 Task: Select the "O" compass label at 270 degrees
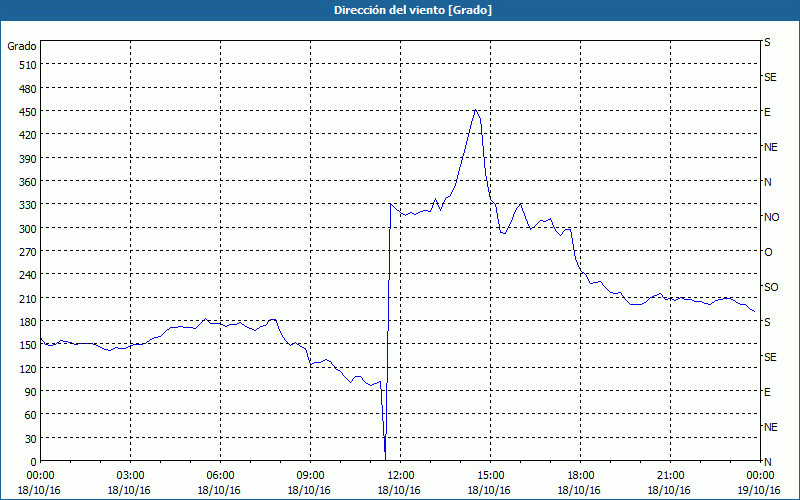click(768, 252)
